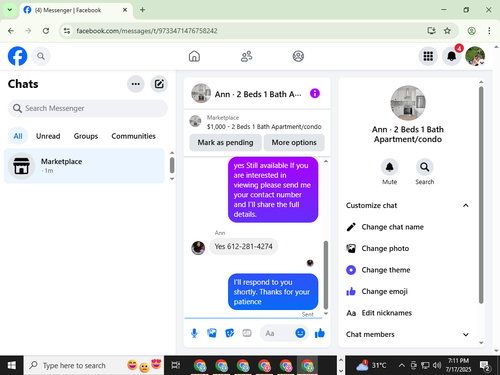Click the large listing photo in info panel

(x=408, y=103)
